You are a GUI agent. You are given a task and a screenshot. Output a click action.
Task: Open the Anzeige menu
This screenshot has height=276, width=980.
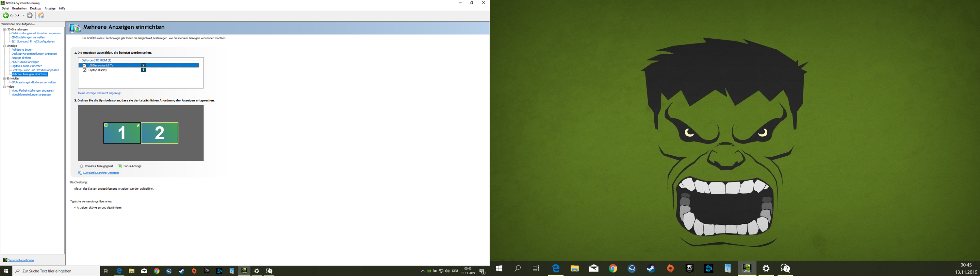pos(50,9)
